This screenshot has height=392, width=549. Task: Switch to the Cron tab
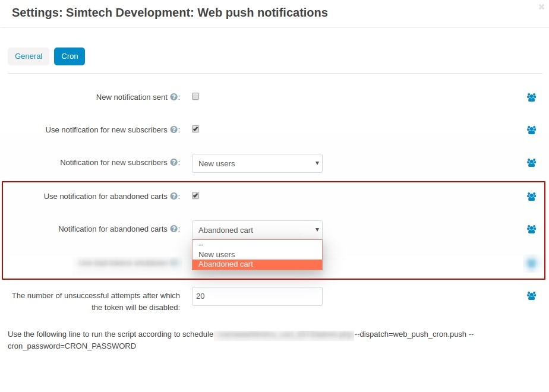coord(70,56)
